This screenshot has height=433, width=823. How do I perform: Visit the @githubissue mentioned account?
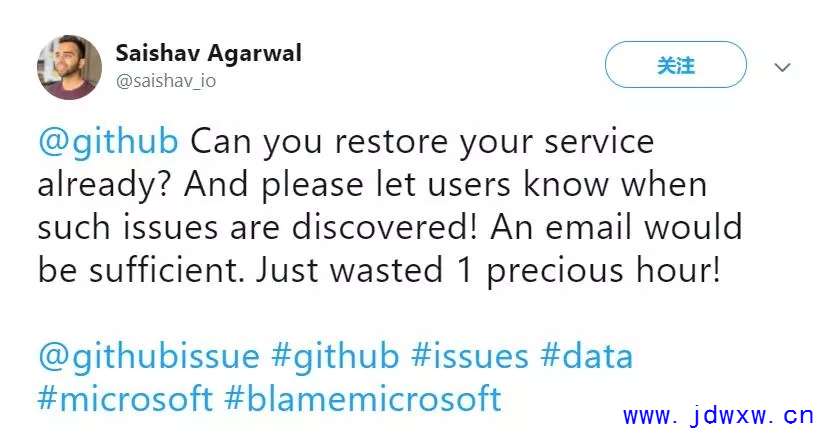[149, 357]
